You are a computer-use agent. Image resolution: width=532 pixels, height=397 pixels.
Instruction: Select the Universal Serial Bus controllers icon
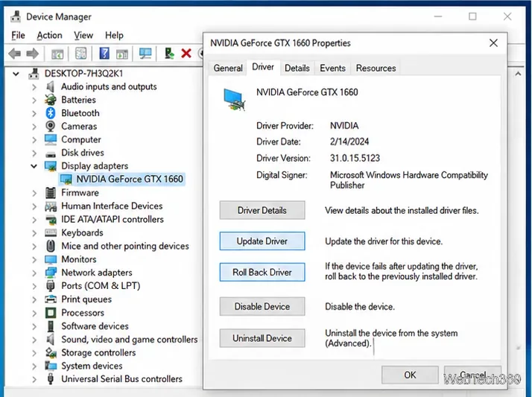(51, 378)
